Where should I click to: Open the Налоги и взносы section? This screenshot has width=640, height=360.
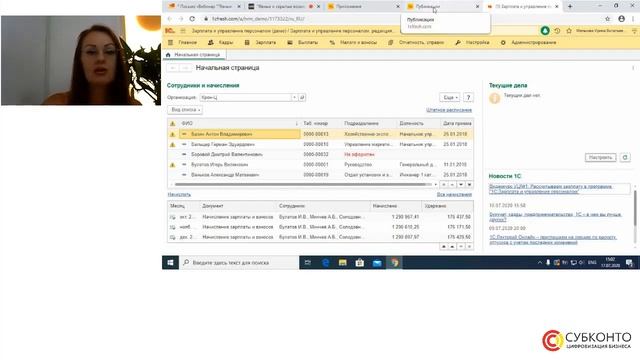353,42
